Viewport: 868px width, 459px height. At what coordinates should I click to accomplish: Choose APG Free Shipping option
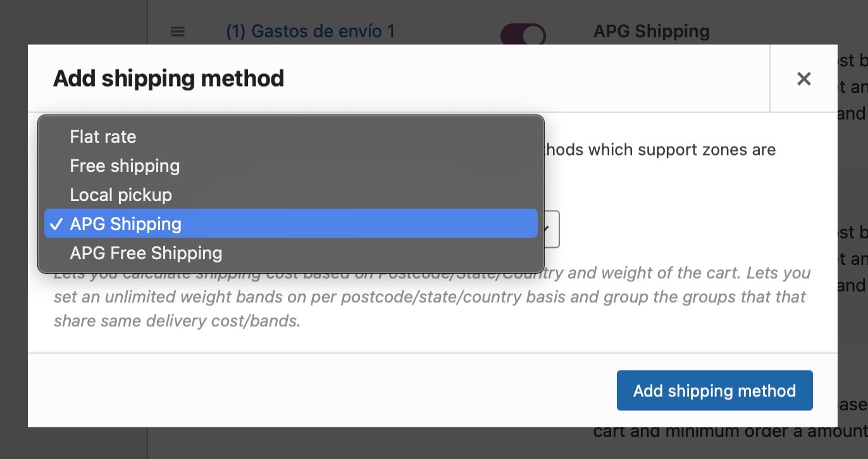pos(146,253)
